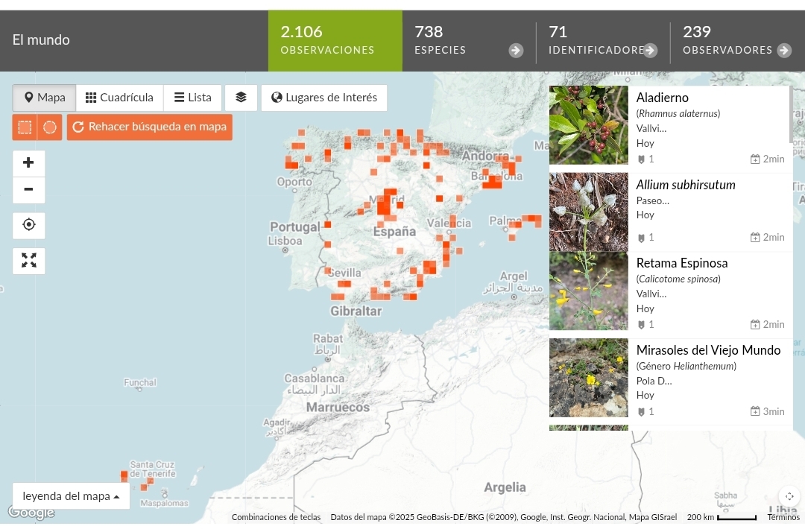
Task: Toggle fullscreen map view
Action: point(28,260)
